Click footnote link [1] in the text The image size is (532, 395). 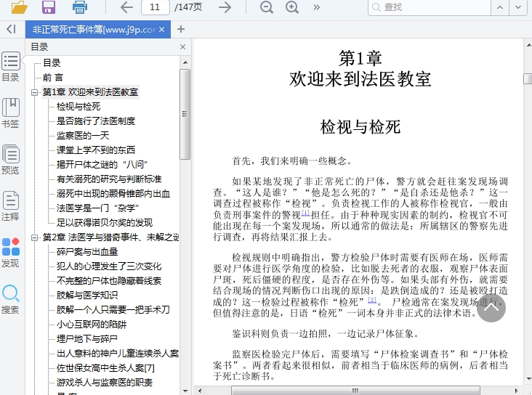(x=306, y=213)
